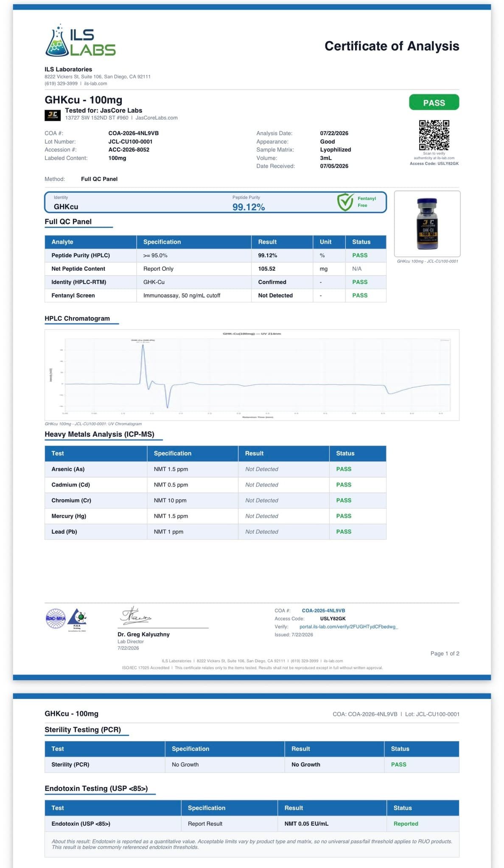Image resolution: width=504 pixels, height=868 pixels.
Task: Click the Access Code USLY82GK in footer
Action: coord(333,619)
